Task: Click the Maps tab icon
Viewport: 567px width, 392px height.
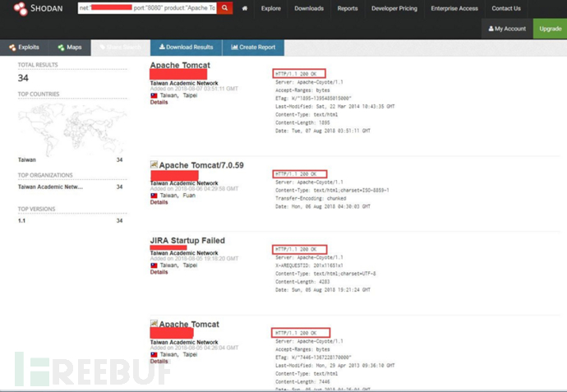Action: (61, 48)
